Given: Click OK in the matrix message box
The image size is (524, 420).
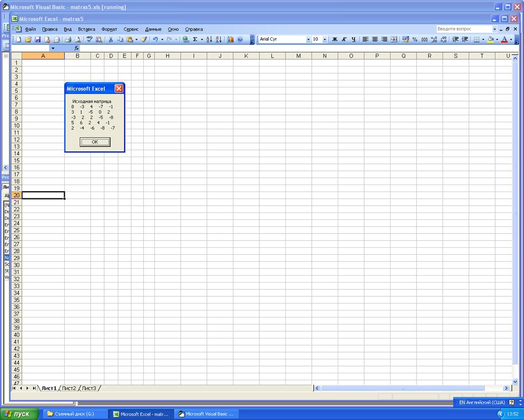Looking at the screenshot, I should pyautogui.click(x=95, y=142).
